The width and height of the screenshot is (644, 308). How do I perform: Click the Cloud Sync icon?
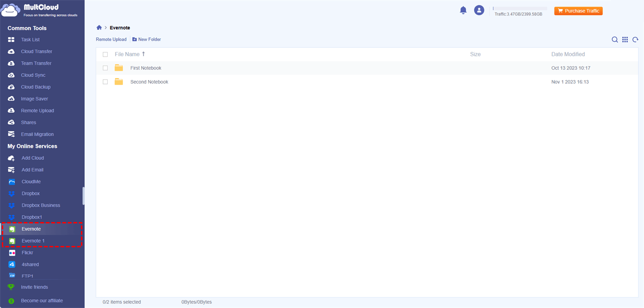click(11, 75)
